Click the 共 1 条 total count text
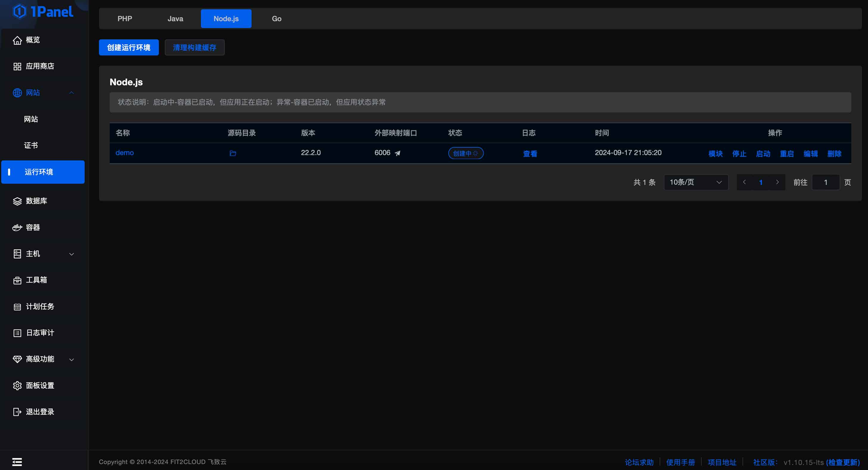Image resolution: width=868 pixels, height=470 pixels. 644,183
